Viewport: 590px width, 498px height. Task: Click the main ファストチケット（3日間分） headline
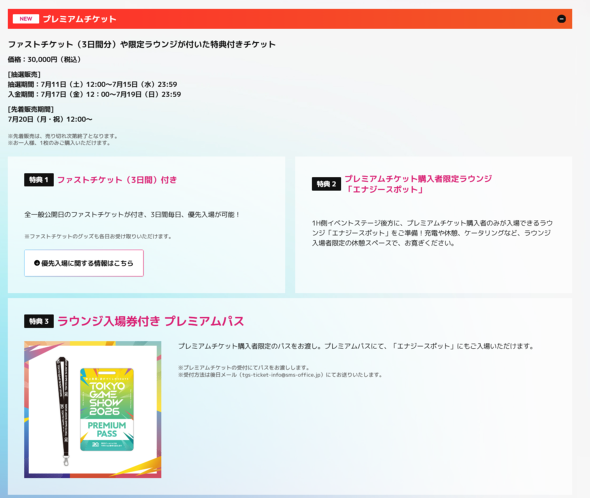point(142,44)
